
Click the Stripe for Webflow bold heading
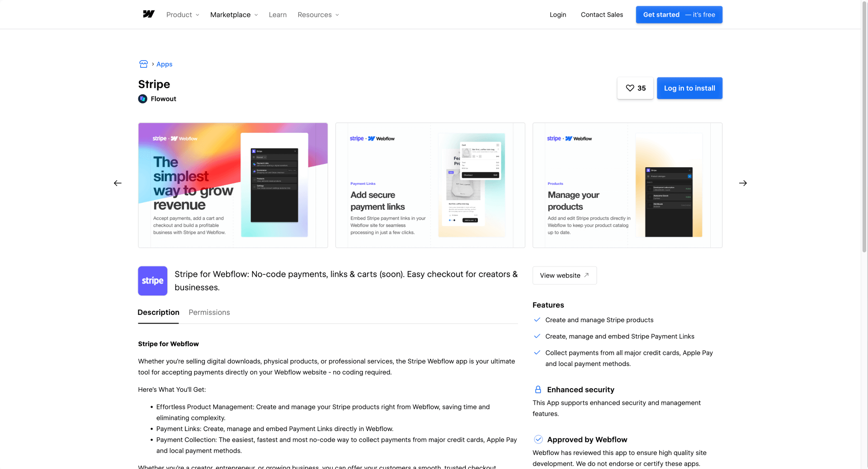point(168,344)
